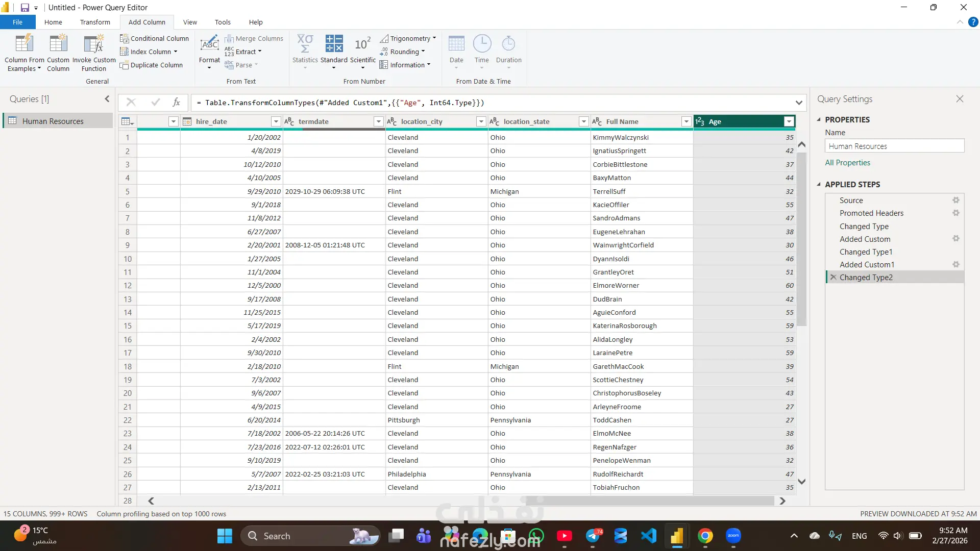Open the Statistics number tool
The height and width of the screenshot is (551, 980).
[305, 44]
